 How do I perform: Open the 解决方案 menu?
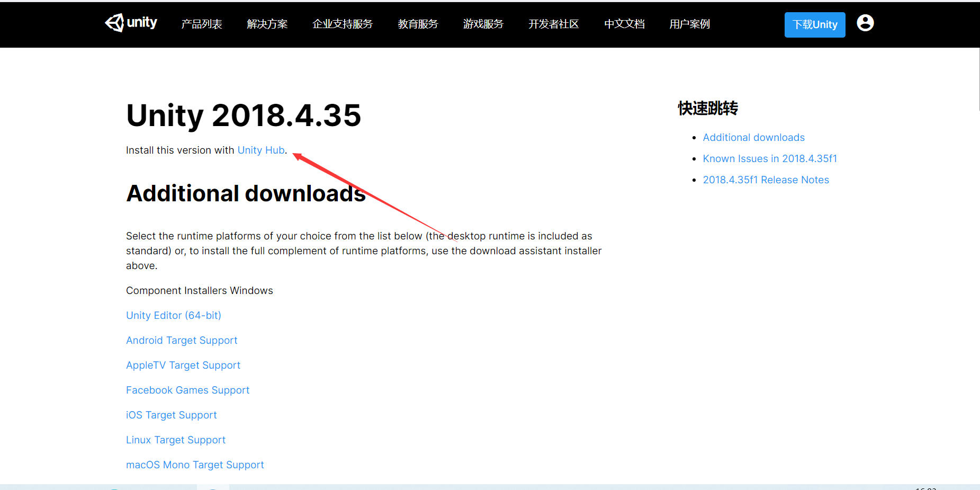(x=267, y=24)
